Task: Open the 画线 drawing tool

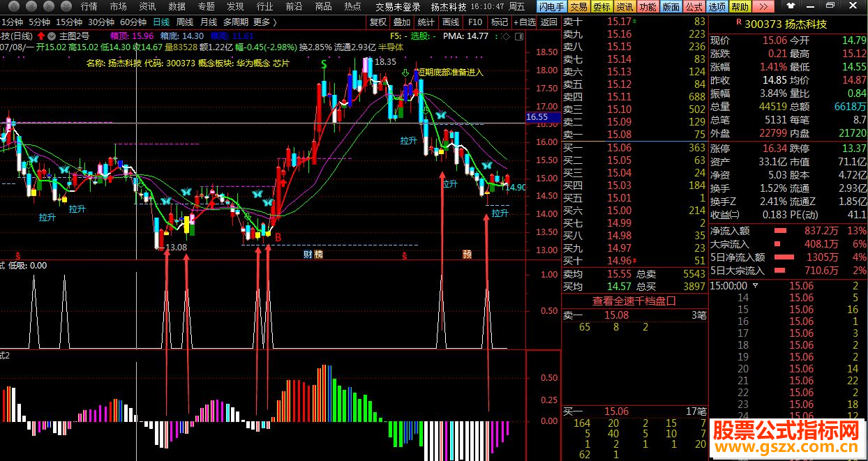Action: (x=451, y=22)
